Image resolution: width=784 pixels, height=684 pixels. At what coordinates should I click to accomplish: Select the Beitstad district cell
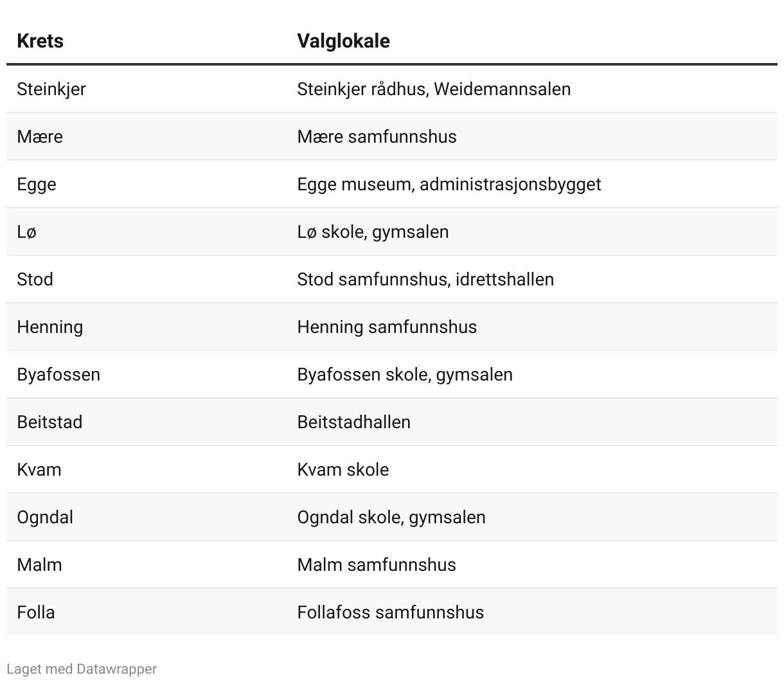pos(49,422)
